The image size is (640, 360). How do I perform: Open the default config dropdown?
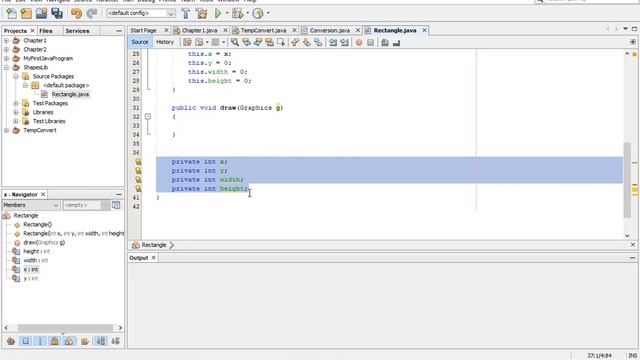click(141, 13)
